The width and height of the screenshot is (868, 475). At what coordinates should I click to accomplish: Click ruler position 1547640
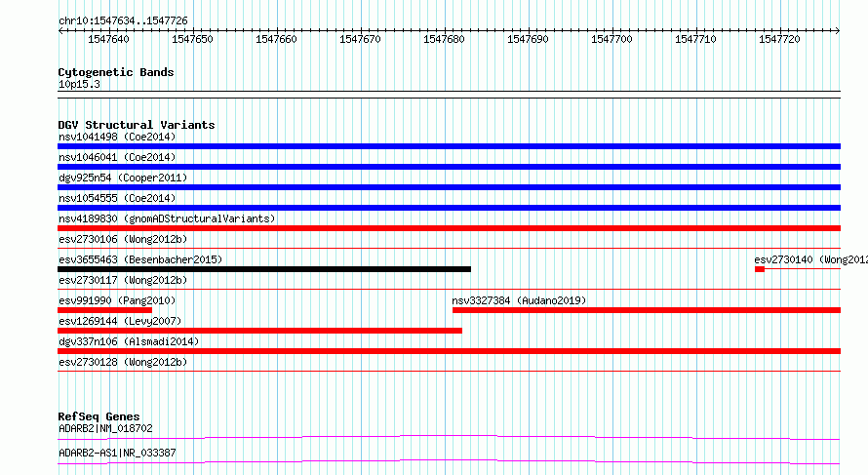[108, 39]
